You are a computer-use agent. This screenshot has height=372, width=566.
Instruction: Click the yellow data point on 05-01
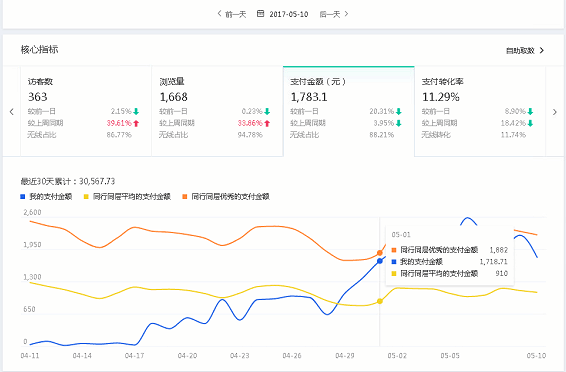click(x=380, y=301)
